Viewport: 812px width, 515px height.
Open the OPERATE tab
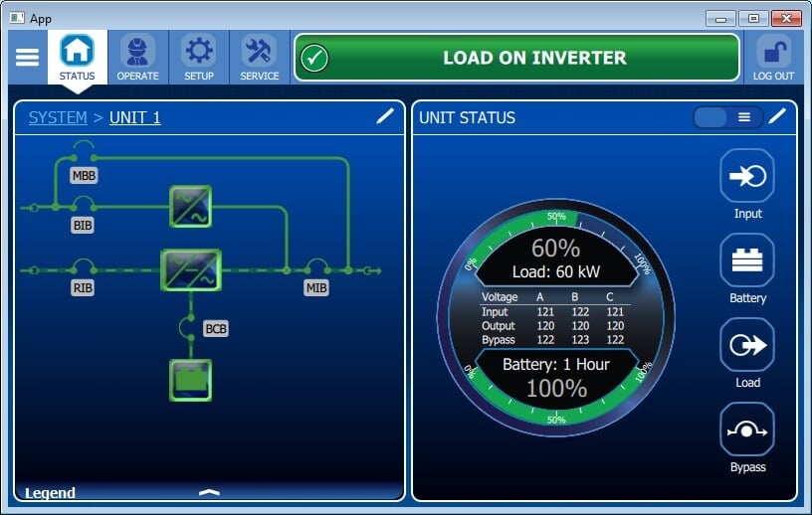pyautogui.click(x=137, y=57)
